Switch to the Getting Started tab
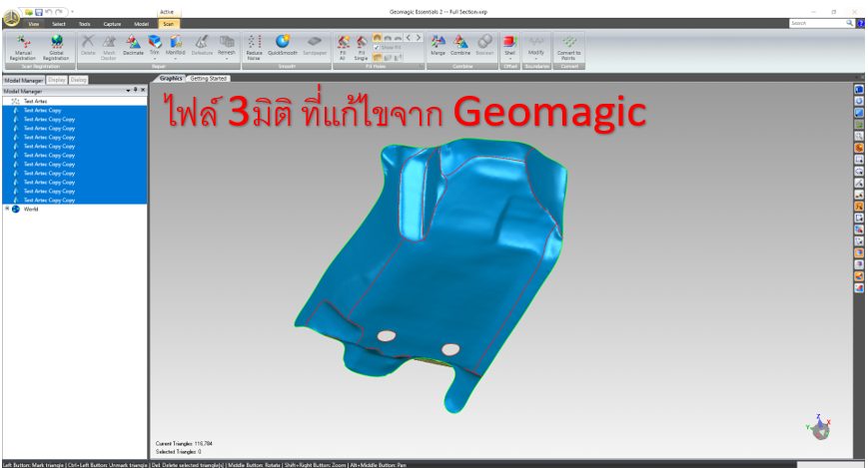Screen dimensions: 868x468 tap(209, 79)
